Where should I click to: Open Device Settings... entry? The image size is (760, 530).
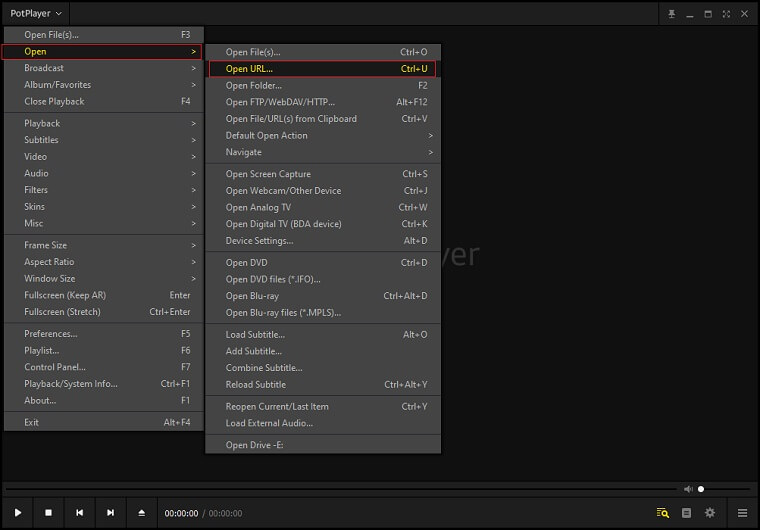[x=323, y=241]
